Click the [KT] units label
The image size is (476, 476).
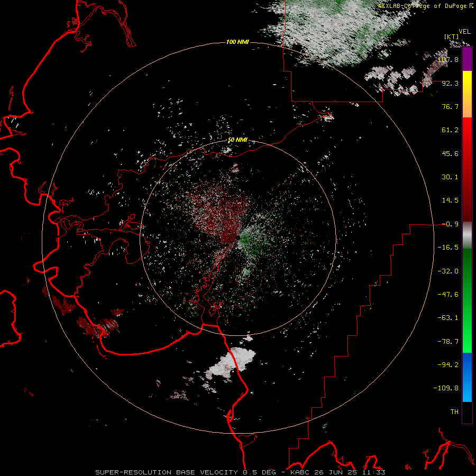452,36
